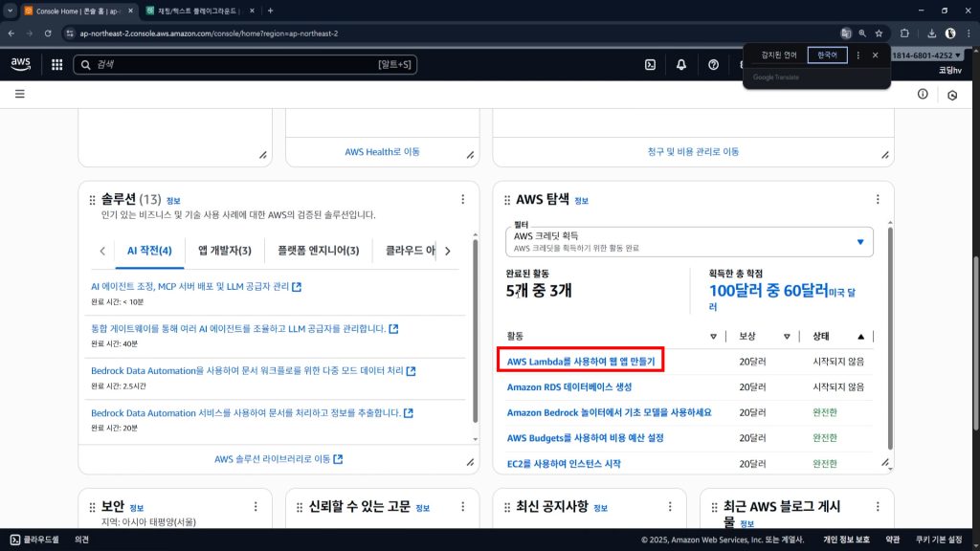Open Amazon RDS 데이터베이스 생성 activity
This screenshot has height=551, width=980.
[x=569, y=386]
